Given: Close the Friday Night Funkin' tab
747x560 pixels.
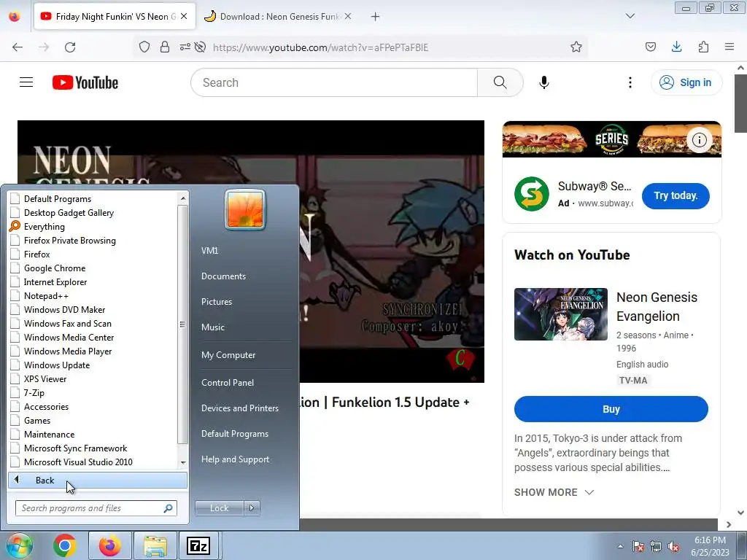Looking at the screenshot, I should (184, 16).
